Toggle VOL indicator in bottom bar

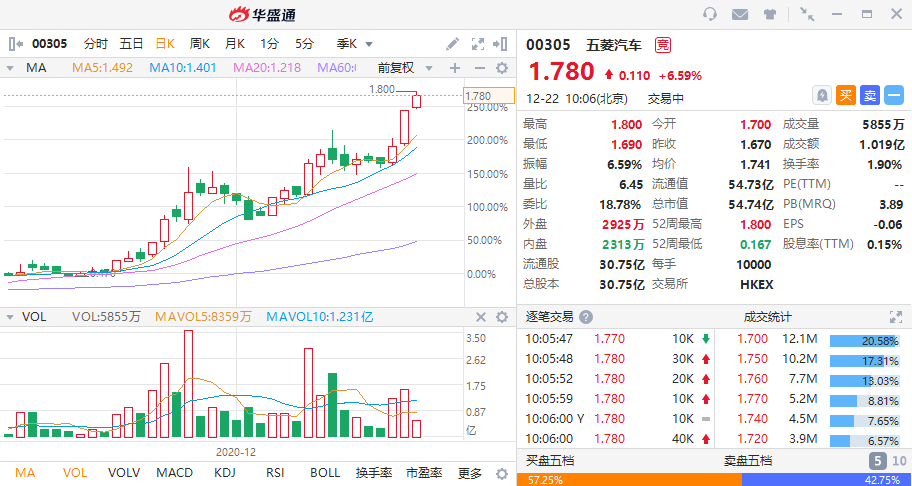click(74, 473)
